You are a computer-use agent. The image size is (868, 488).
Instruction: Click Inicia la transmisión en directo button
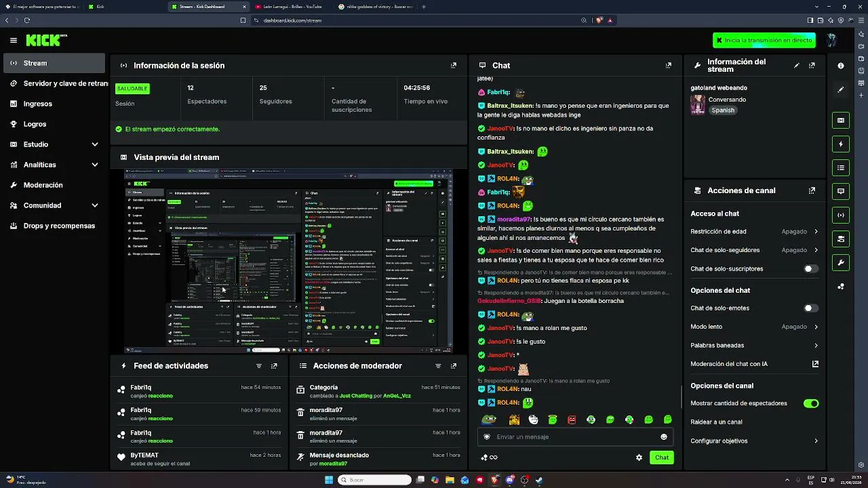[x=764, y=41]
